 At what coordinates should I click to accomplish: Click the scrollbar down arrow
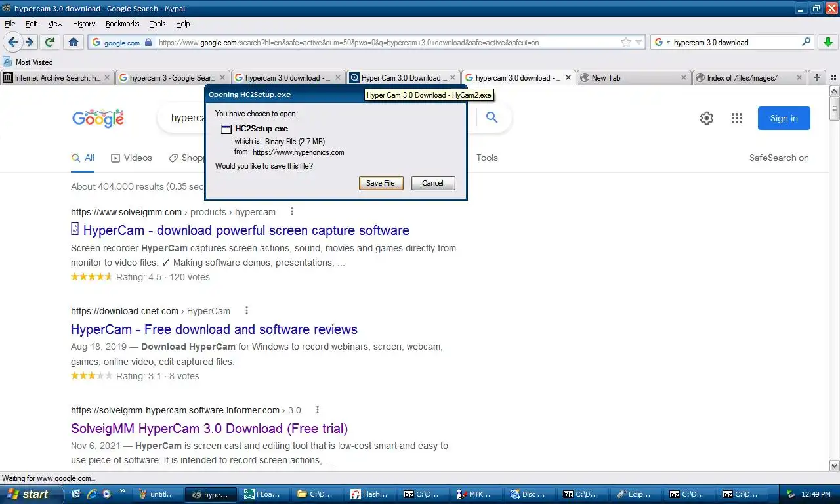coord(835,465)
